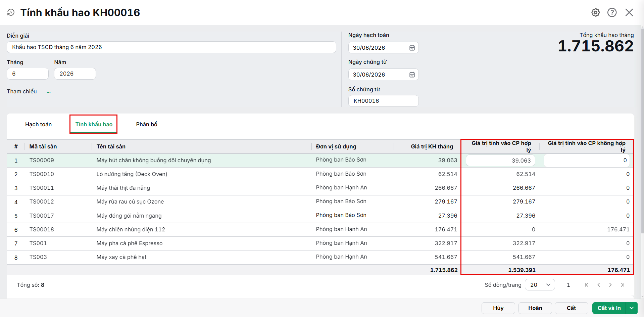Select asset code TS003
The width and height of the screenshot is (644, 317).
[x=38, y=257]
